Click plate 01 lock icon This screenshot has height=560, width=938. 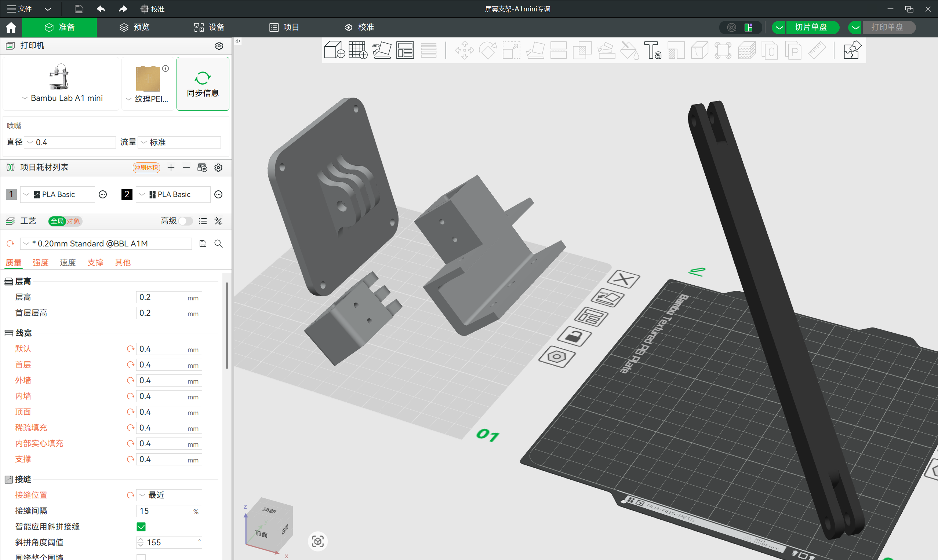click(574, 336)
